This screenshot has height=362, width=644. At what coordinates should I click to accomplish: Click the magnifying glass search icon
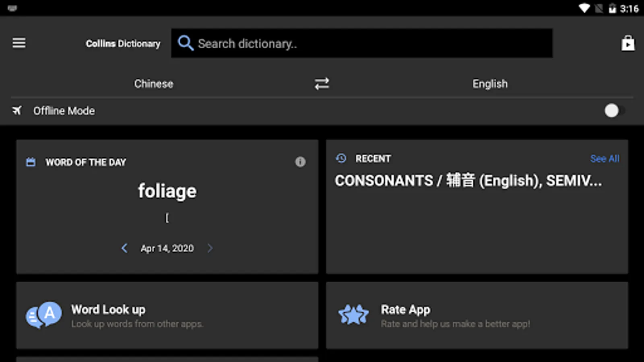pos(185,43)
